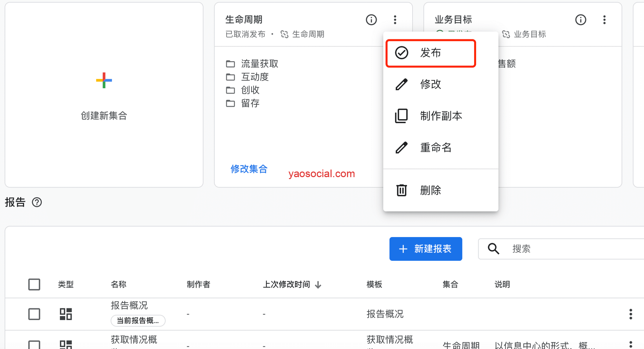
Task: Toggle the select-all checkbox in table header
Action: (x=34, y=285)
